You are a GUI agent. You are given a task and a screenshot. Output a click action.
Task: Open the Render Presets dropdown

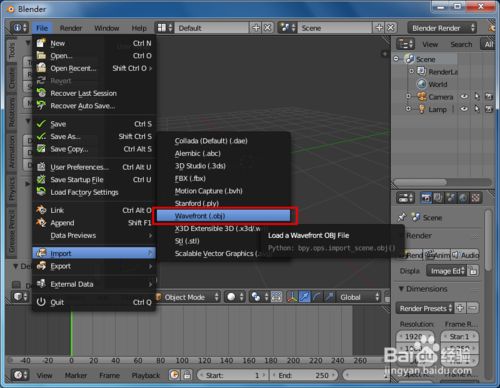tap(425, 308)
